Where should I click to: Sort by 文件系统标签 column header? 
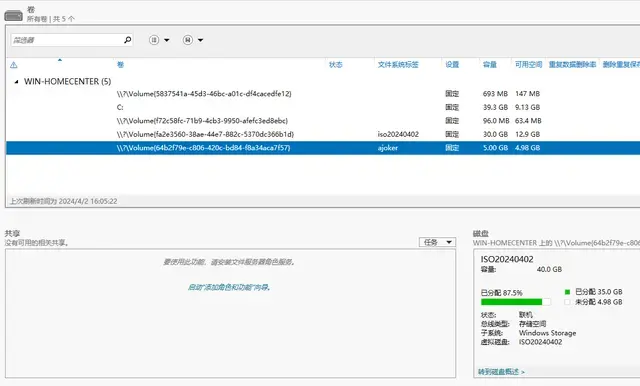pyautogui.click(x=398, y=64)
